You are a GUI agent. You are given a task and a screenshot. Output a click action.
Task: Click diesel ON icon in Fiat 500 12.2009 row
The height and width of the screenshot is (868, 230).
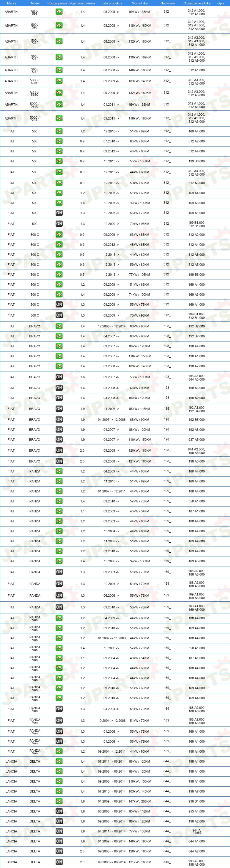coord(59,224)
